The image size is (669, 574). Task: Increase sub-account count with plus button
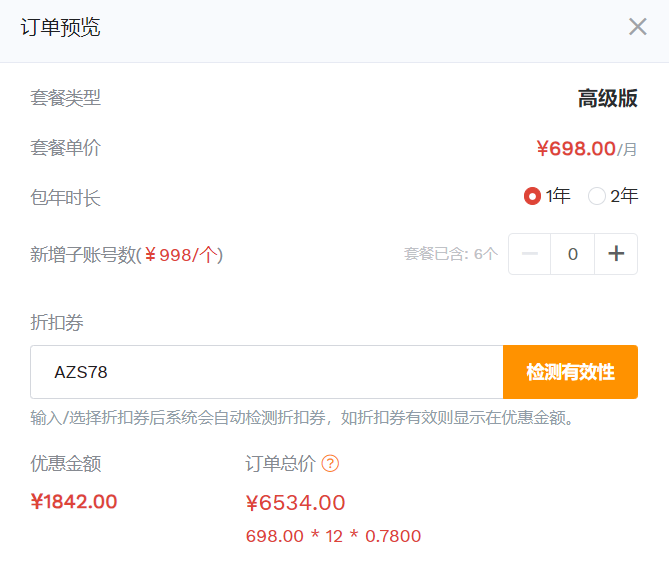click(616, 254)
